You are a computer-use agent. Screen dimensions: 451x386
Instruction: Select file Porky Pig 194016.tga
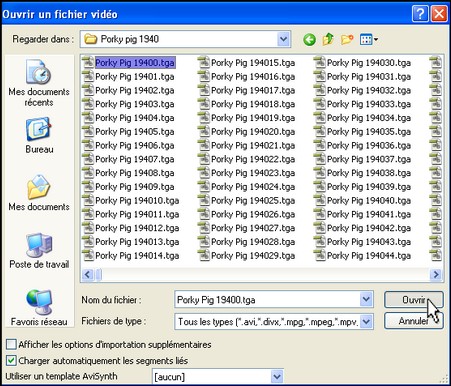point(253,77)
